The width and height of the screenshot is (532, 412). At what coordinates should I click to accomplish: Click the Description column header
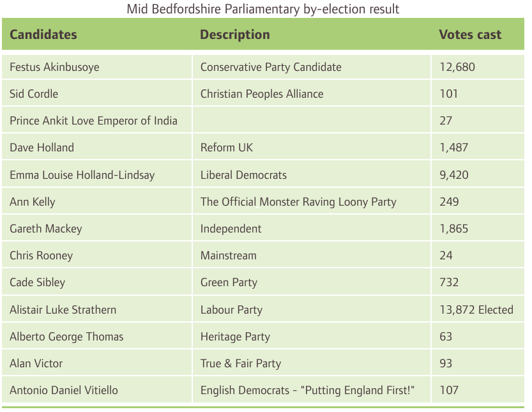235,34
